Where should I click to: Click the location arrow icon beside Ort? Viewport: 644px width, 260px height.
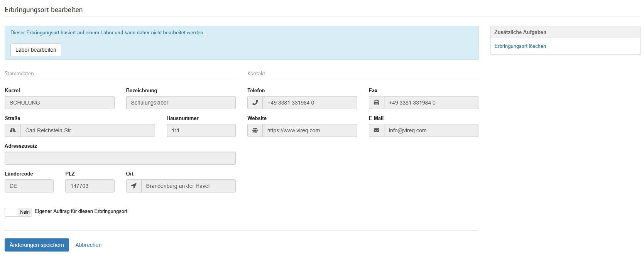coord(134,186)
